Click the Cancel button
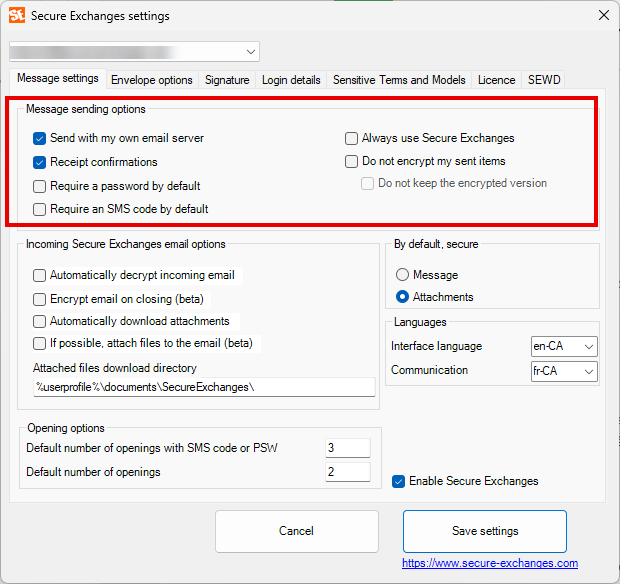This screenshot has height=584, width=620. [x=297, y=531]
